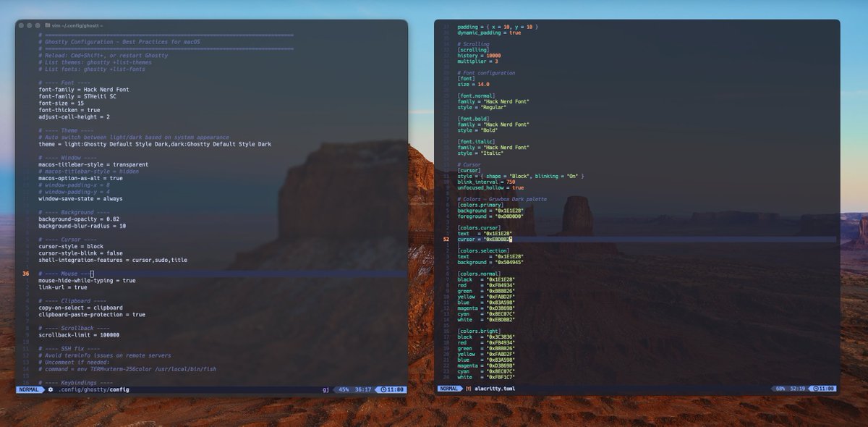Image resolution: width=868 pixels, height=427 pixels.
Task: Click the TOML file icon beside alacritty.toml
Action: click(x=469, y=389)
